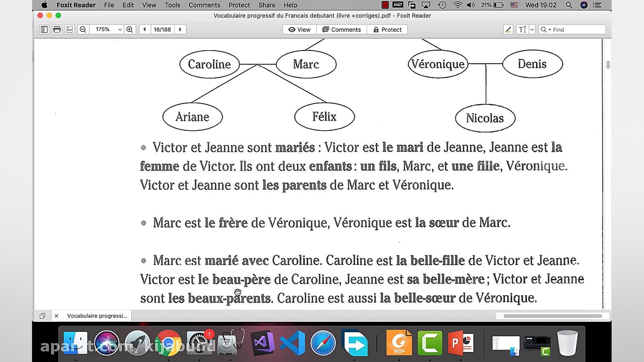Open the Edit menu

128,5
